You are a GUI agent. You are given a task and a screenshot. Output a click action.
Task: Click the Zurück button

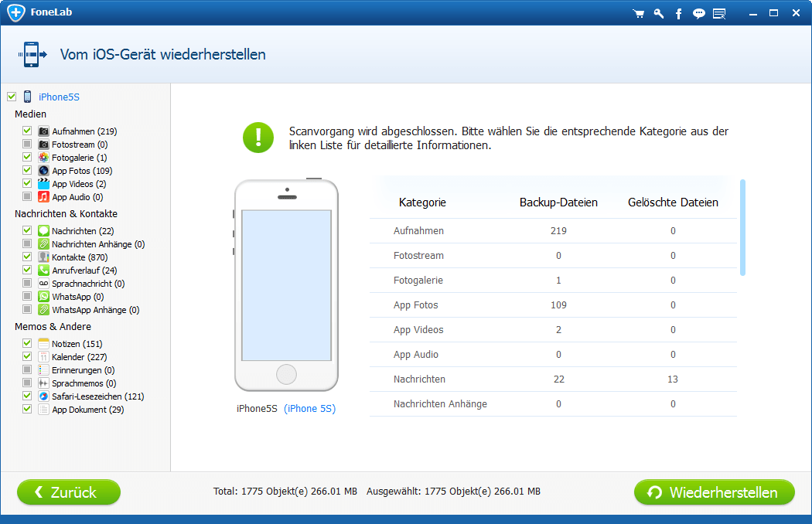(x=69, y=492)
